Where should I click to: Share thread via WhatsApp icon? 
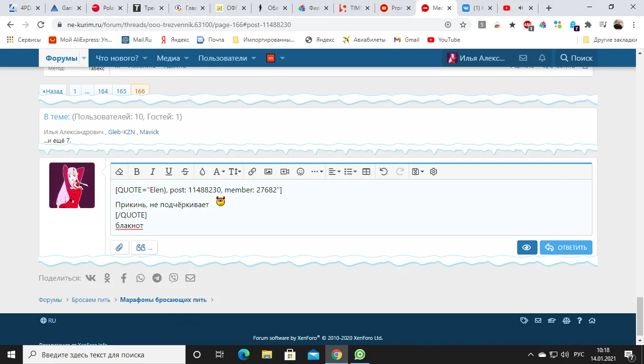140,278
